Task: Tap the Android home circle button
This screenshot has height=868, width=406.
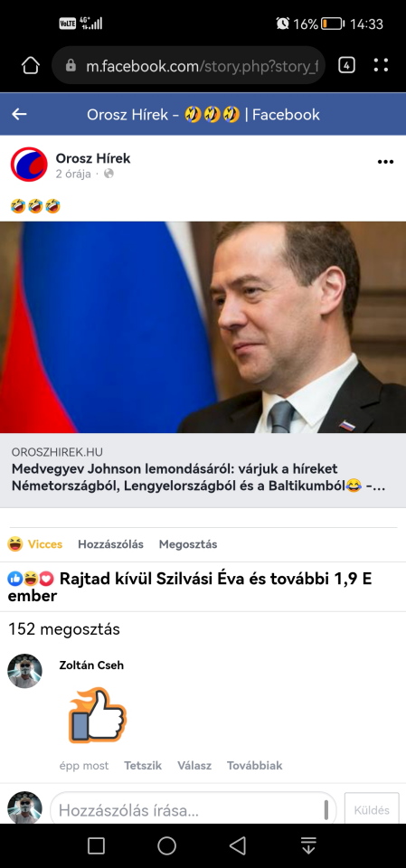Action: pyautogui.click(x=166, y=845)
